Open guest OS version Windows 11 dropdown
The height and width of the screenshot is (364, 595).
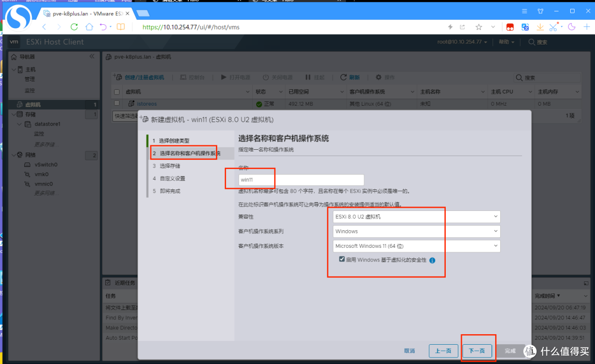[x=416, y=246]
